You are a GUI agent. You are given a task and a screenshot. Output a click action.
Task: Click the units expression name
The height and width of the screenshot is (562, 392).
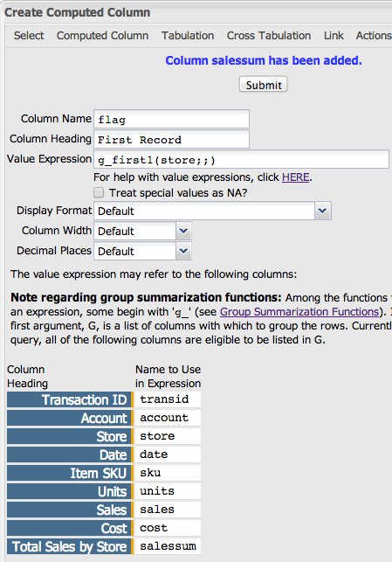[x=168, y=491]
